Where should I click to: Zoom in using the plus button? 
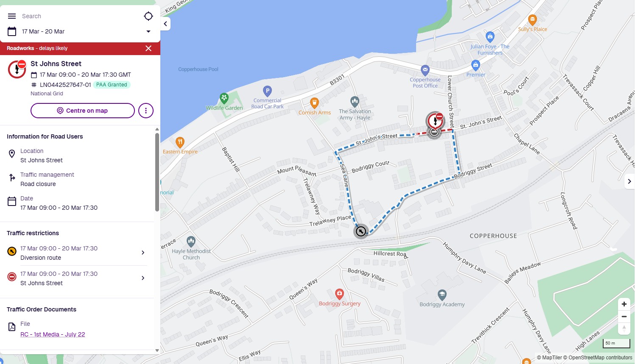click(x=624, y=304)
